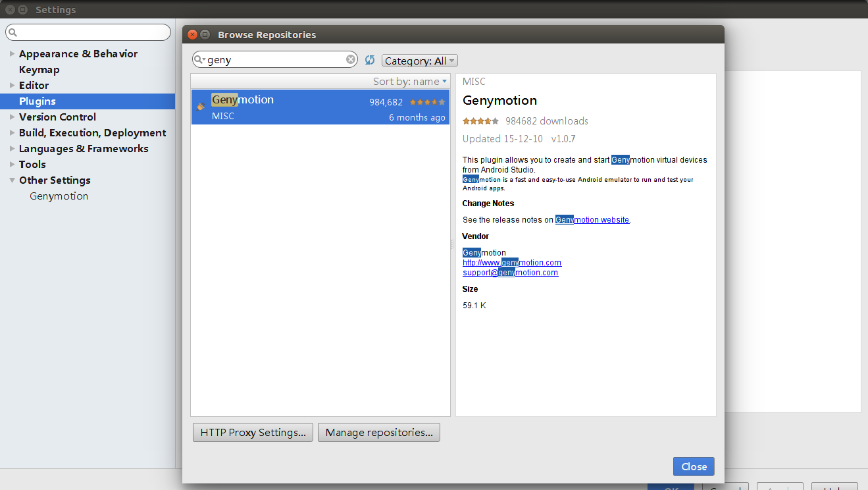This screenshot has height=490, width=868.
Task: Expand the Version Control tree arrow
Action: (x=12, y=117)
